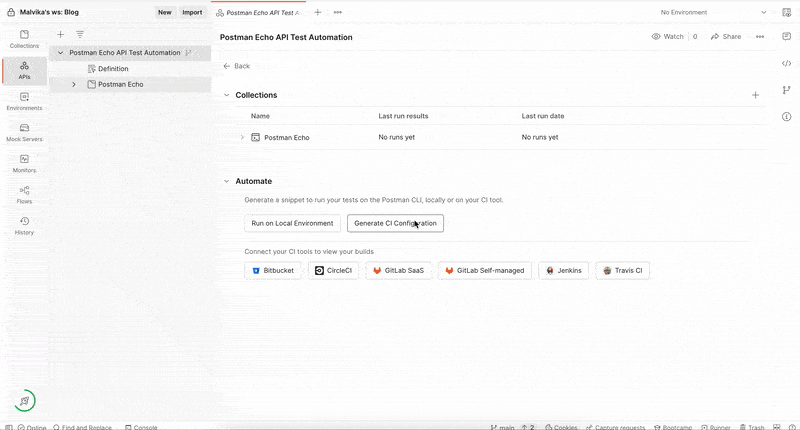Click the plus icon in the sidebar

click(x=60, y=34)
